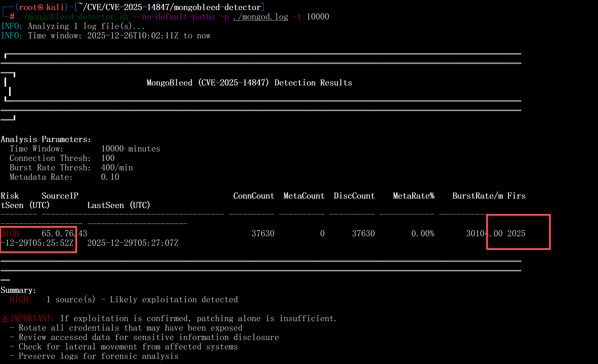
Task: Click the MongoBleed Detection Results title
Action: [249, 83]
